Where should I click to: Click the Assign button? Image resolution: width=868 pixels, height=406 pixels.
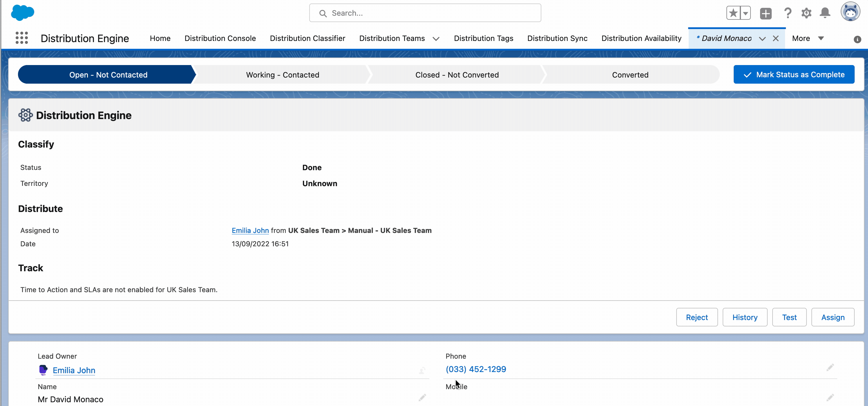(x=833, y=317)
